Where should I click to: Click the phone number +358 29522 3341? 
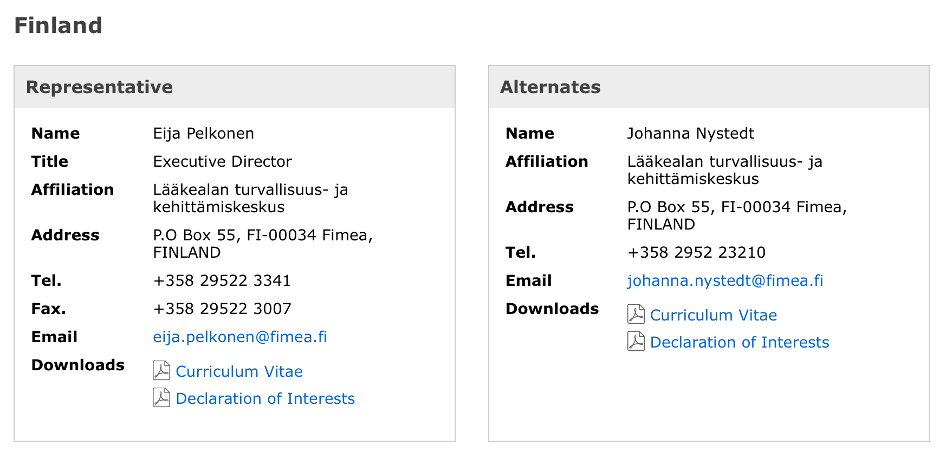pos(222,281)
